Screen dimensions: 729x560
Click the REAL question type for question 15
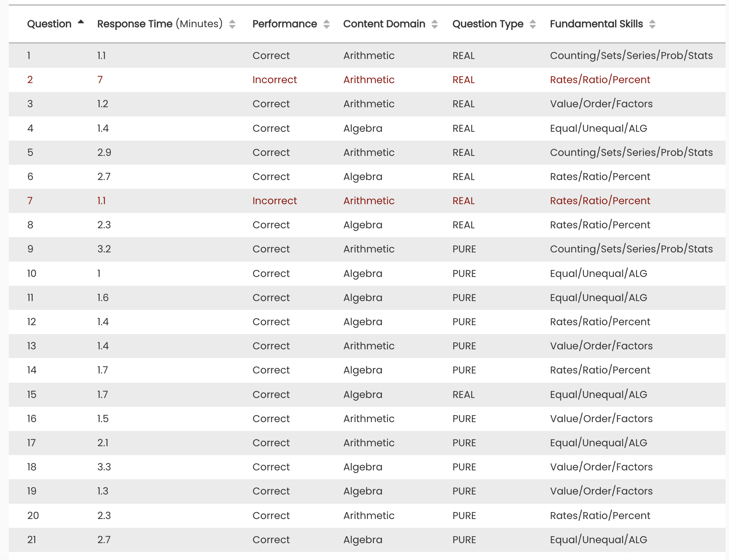463,395
